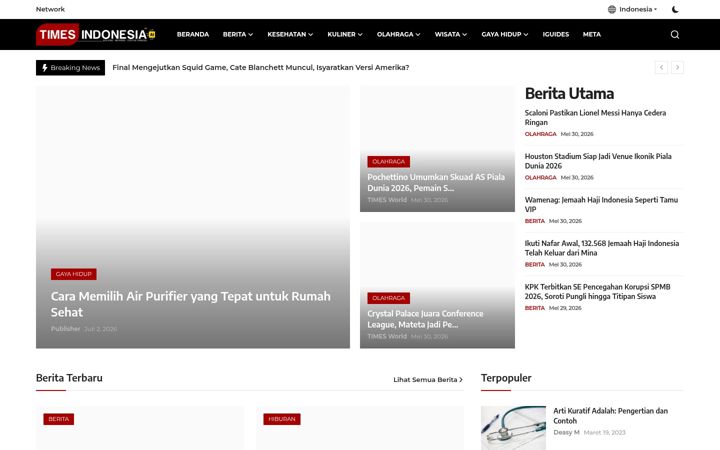Open the Squid Game breaking news headline
The width and height of the screenshot is (720, 450).
click(260, 68)
